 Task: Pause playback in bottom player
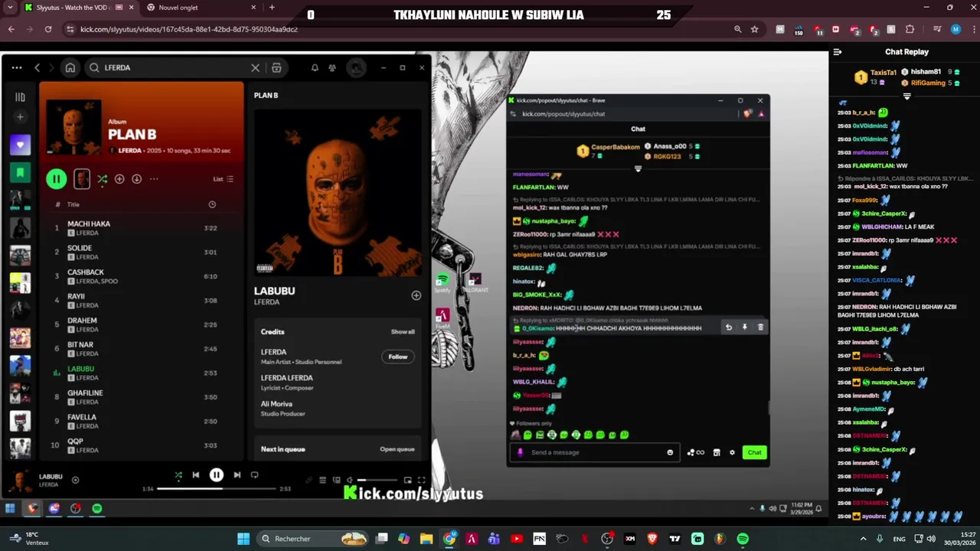coord(217,475)
